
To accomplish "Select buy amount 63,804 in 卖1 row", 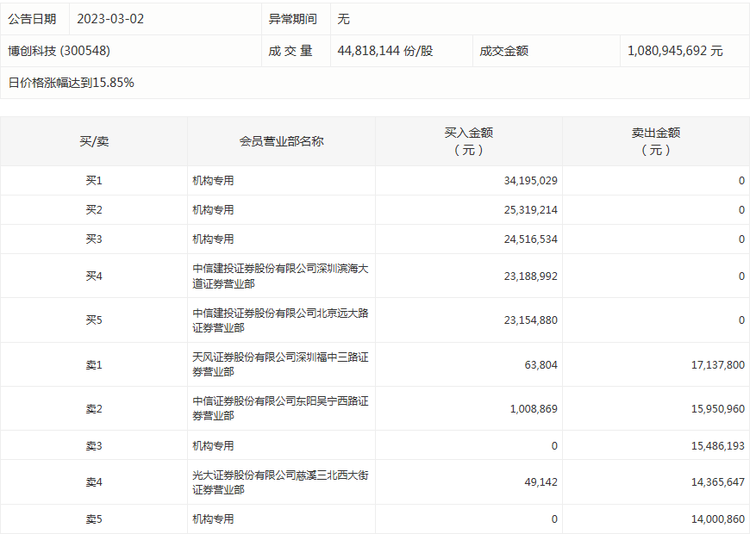I will (541, 365).
